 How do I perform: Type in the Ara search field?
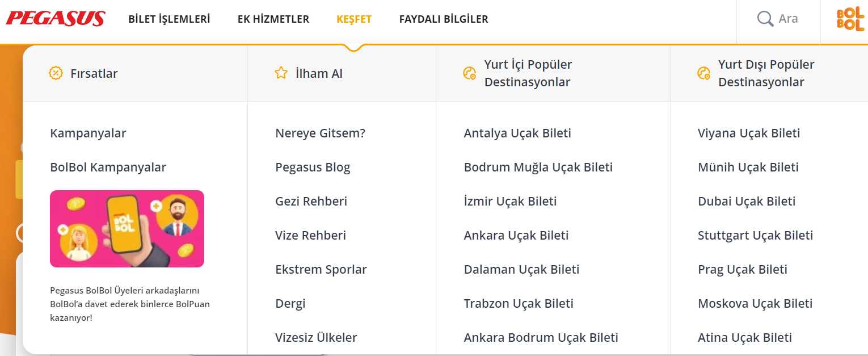[789, 19]
